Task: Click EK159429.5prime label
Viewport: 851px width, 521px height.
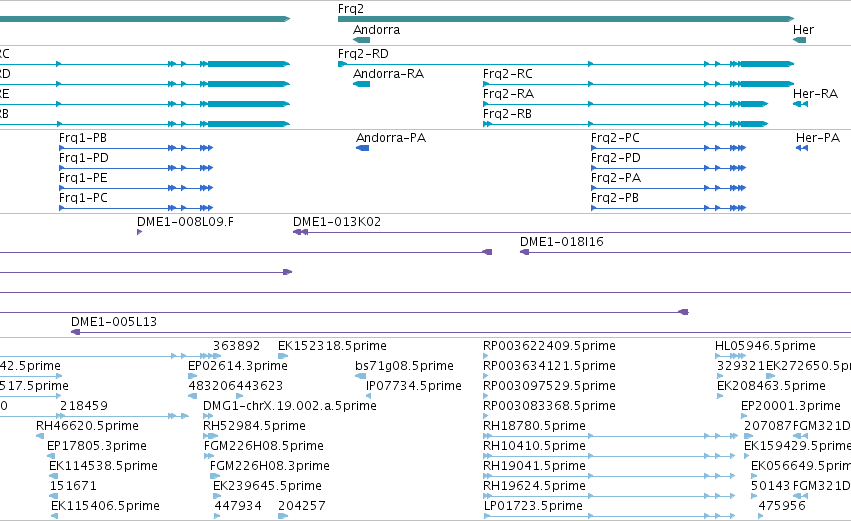Action: (797, 446)
